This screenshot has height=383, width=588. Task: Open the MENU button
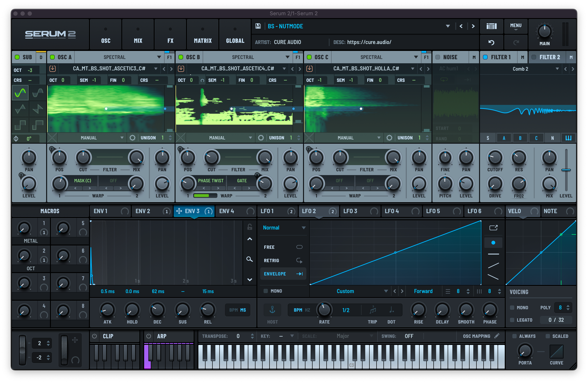516,26
